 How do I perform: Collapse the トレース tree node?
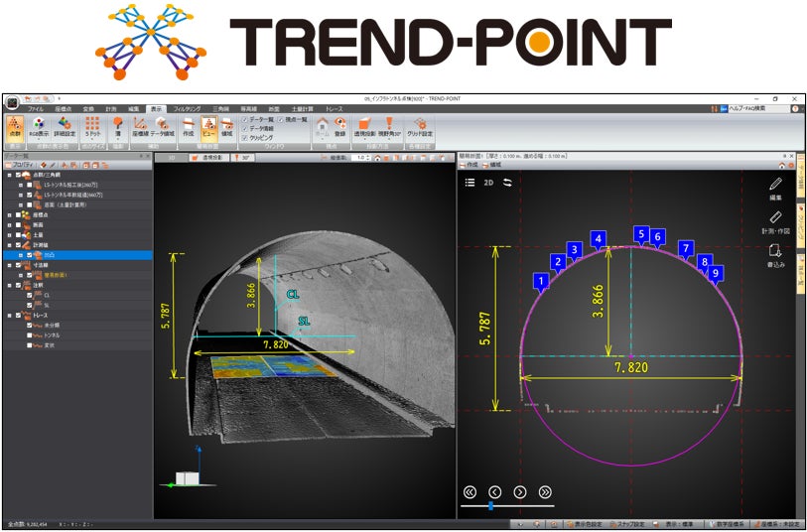[9, 316]
